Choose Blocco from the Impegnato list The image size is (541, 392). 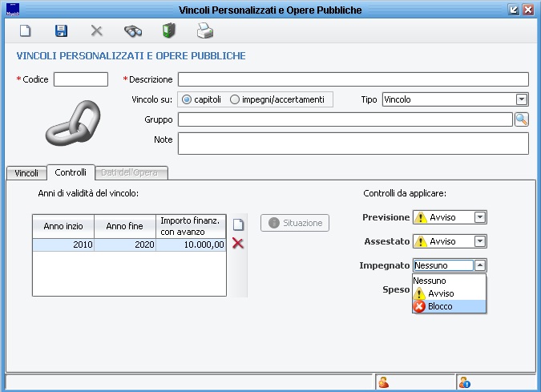point(440,306)
